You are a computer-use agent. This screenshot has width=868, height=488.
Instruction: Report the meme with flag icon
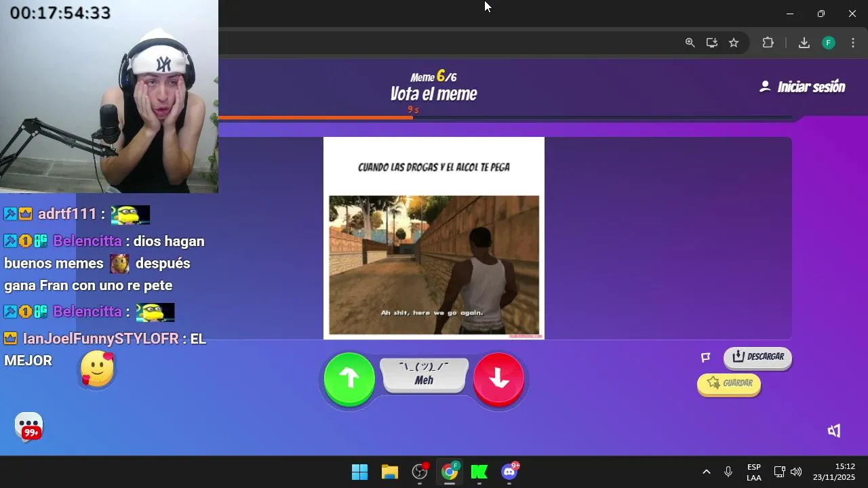pos(705,357)
